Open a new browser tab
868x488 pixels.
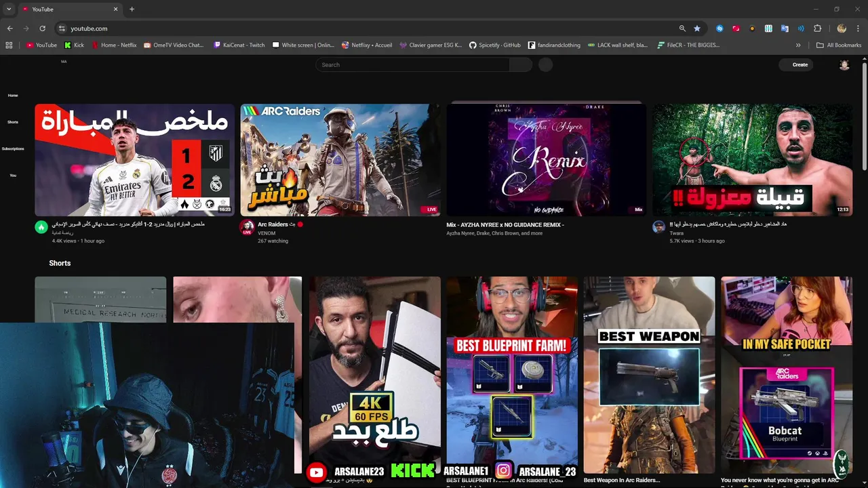(132, 9)
